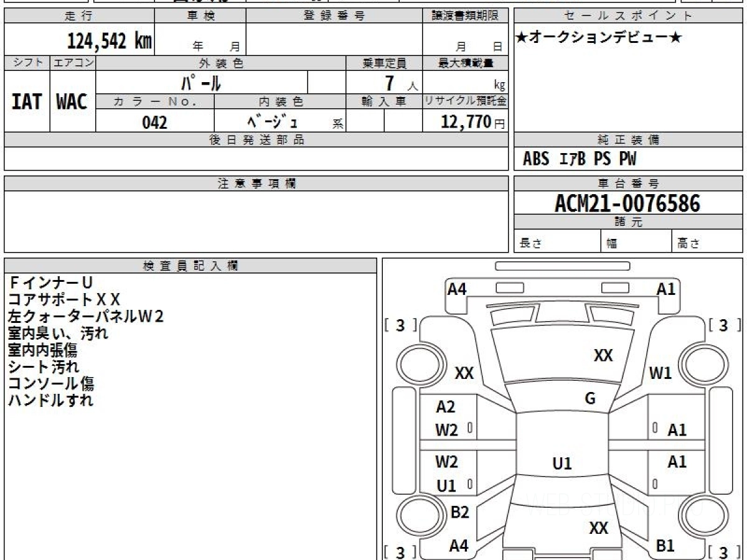Click the 注意事項欄 section header
This screenshot has height=560, width=747.
click(256, 184)
